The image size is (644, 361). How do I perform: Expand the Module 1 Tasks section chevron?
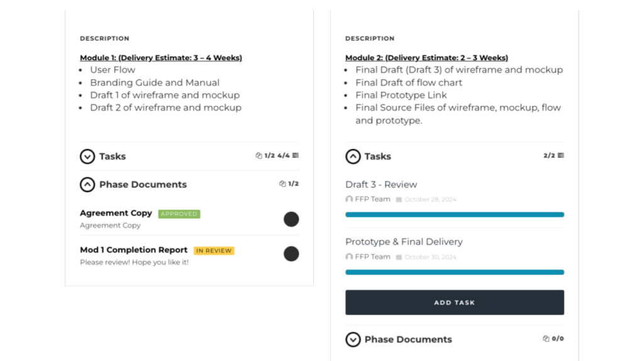[87, 157]
